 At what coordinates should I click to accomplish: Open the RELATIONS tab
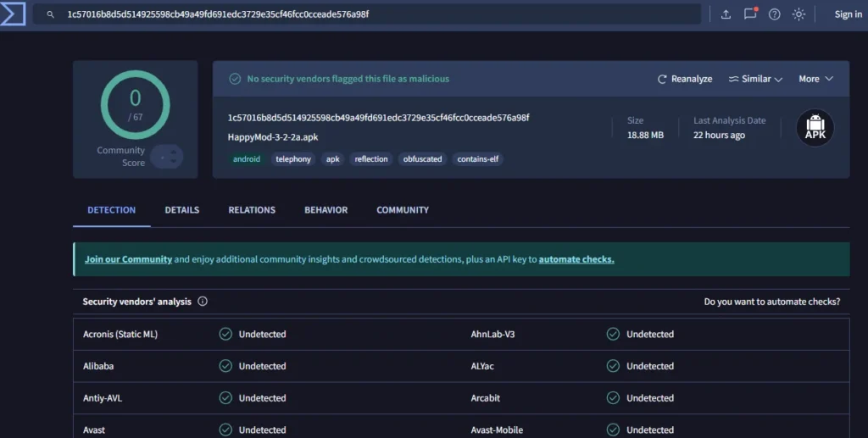click(x=252, y=210)
